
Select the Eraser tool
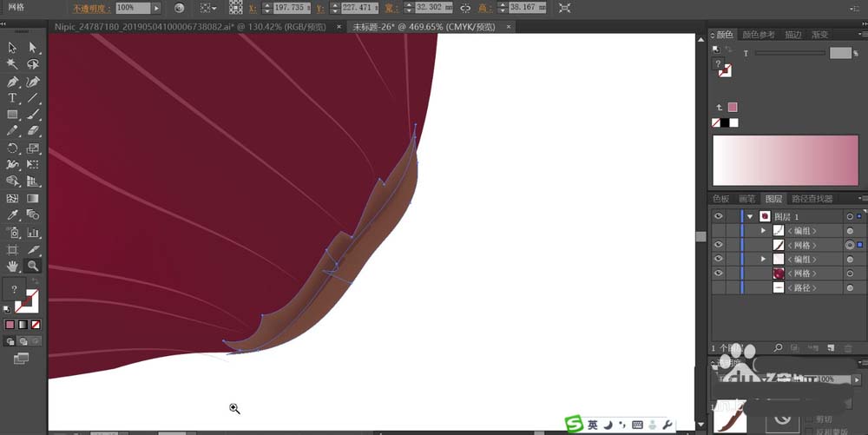tap(33, 131)
